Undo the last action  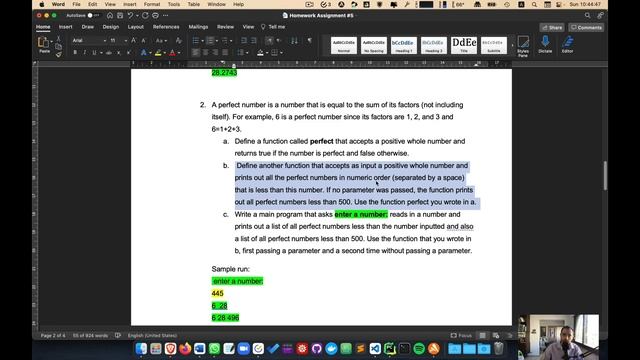130,16
